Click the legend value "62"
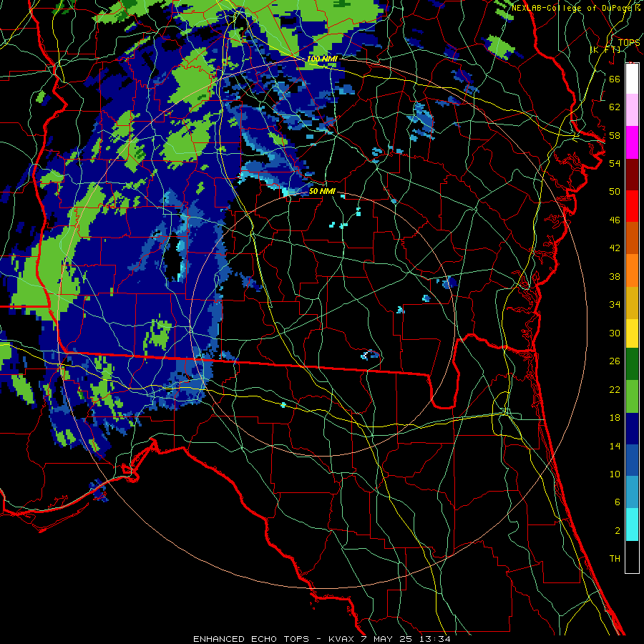The image size is (644, 644). point(615,107)
